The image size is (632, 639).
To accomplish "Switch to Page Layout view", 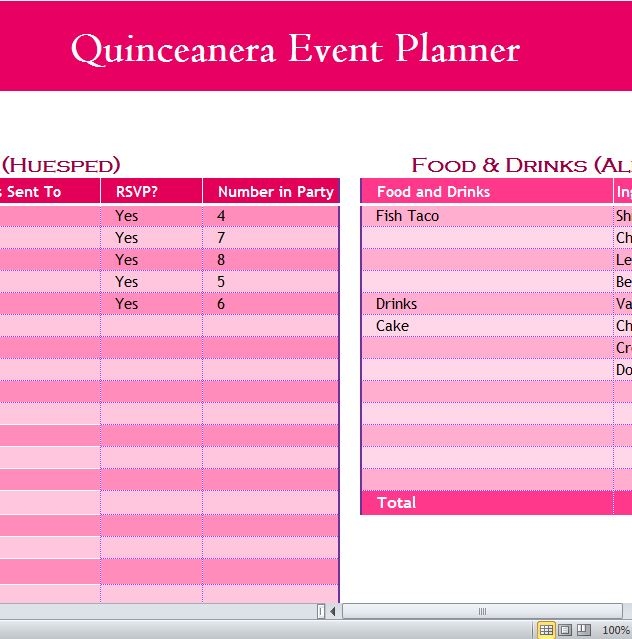I will pos(564,630).
